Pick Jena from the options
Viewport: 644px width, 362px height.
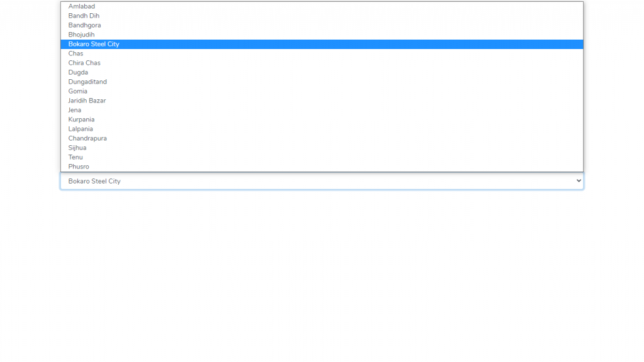click(75, 110)
